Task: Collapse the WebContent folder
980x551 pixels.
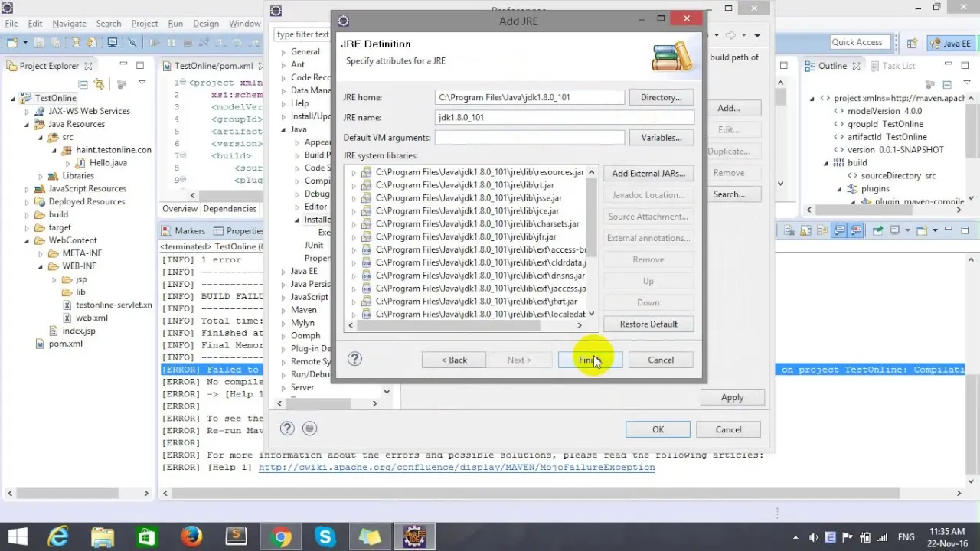Action: click(x=27, y=240)
